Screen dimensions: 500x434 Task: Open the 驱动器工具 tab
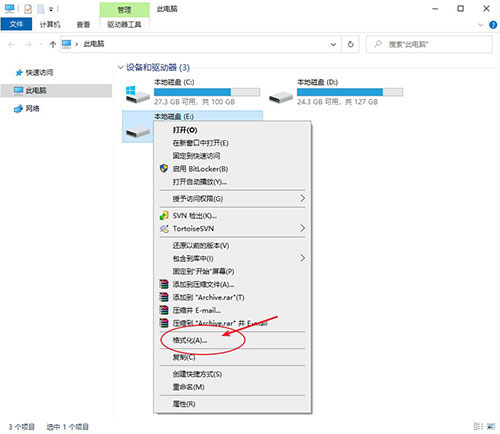click(124, 24)
